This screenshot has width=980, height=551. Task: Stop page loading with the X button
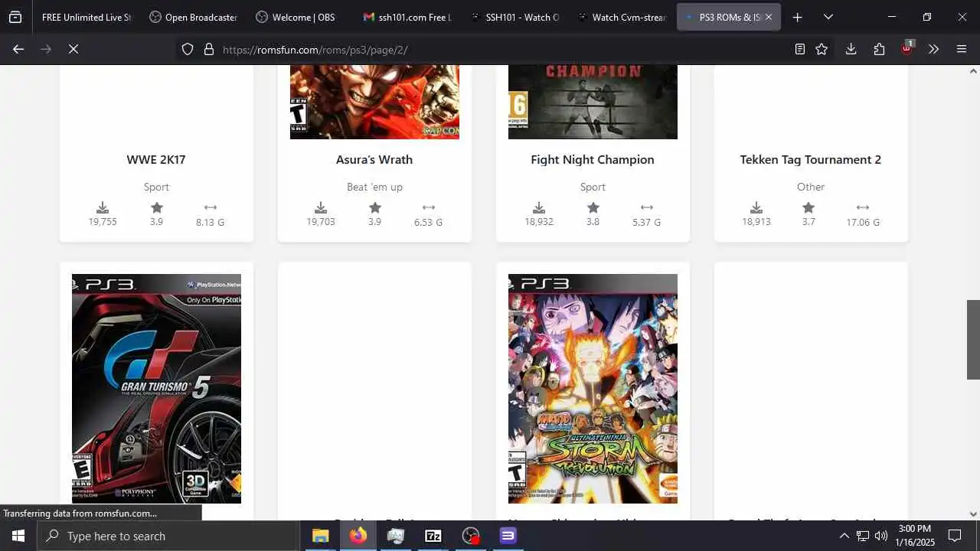pyautogui.click(x=73, y=49)
